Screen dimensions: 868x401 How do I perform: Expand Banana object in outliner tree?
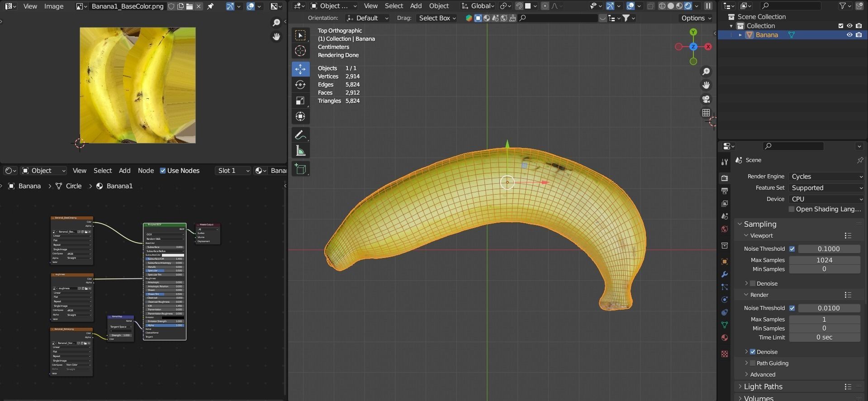[x=740, y=35]
